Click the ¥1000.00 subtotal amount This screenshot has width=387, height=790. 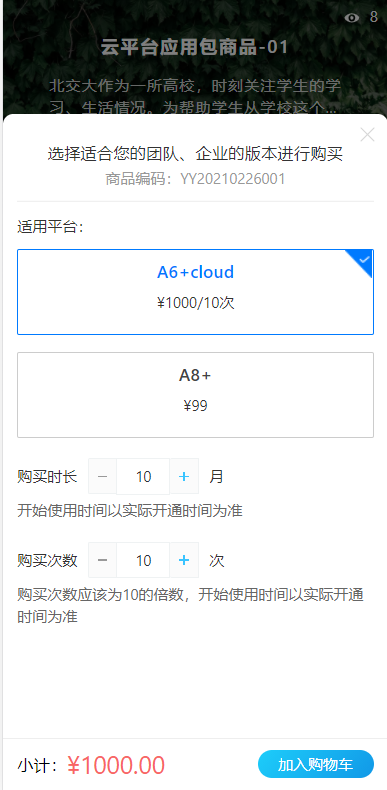tap(116, 765)
